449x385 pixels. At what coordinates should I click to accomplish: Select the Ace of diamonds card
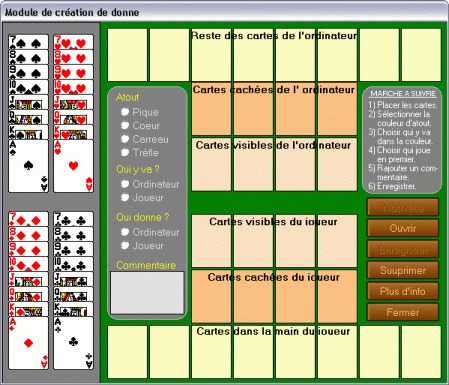pyautogui.click(x=28, y=343)
